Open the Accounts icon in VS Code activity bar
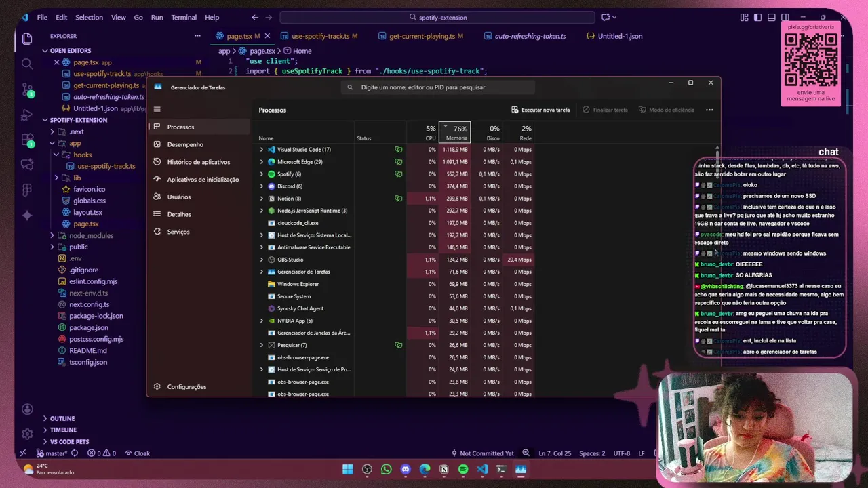The height and width of the screenshot is (488, 868). (27, 409)
